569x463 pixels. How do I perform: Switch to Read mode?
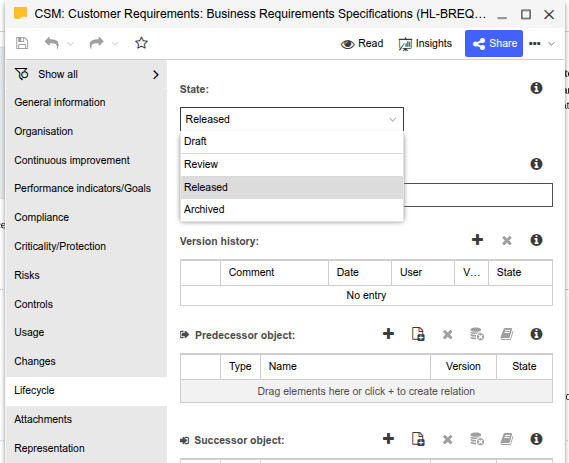pos(362,44)
